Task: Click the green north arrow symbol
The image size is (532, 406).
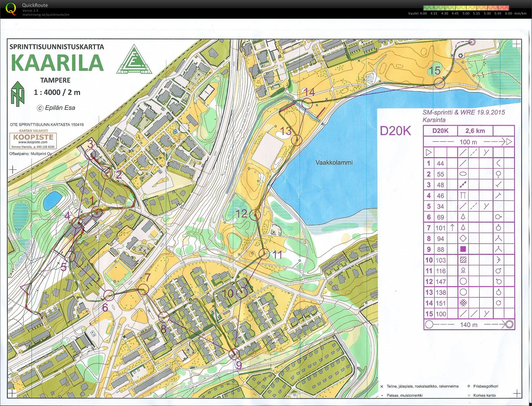Action: pyautogui.click(x=18, y=94)
